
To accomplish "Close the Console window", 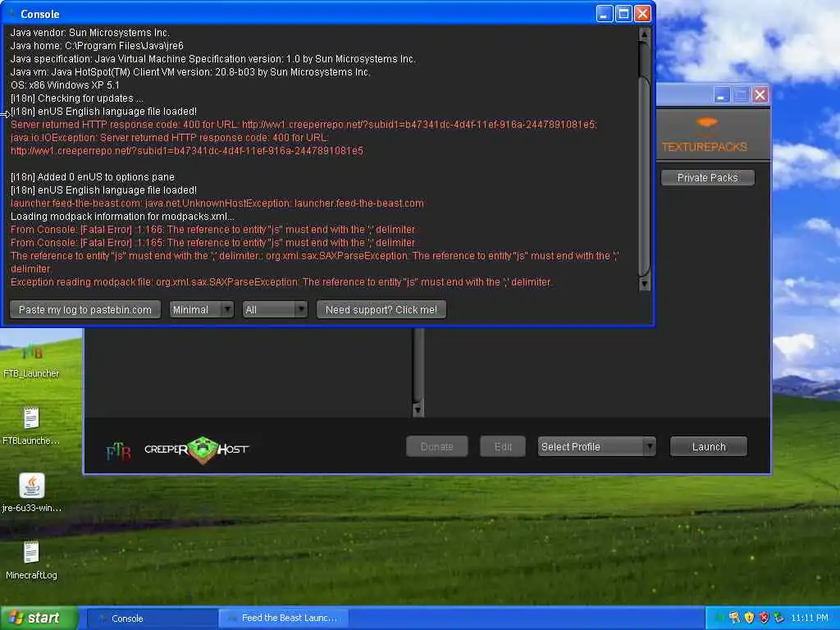I will 642,14.
